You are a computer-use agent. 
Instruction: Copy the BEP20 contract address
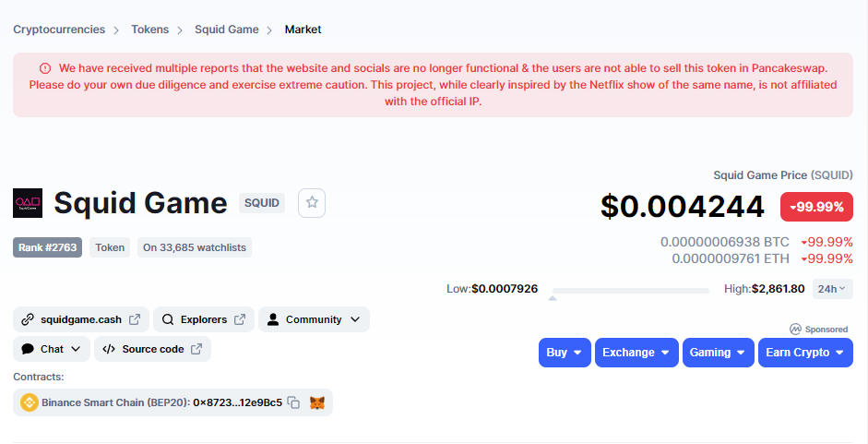pyautogui.click(x=294, y=402)
